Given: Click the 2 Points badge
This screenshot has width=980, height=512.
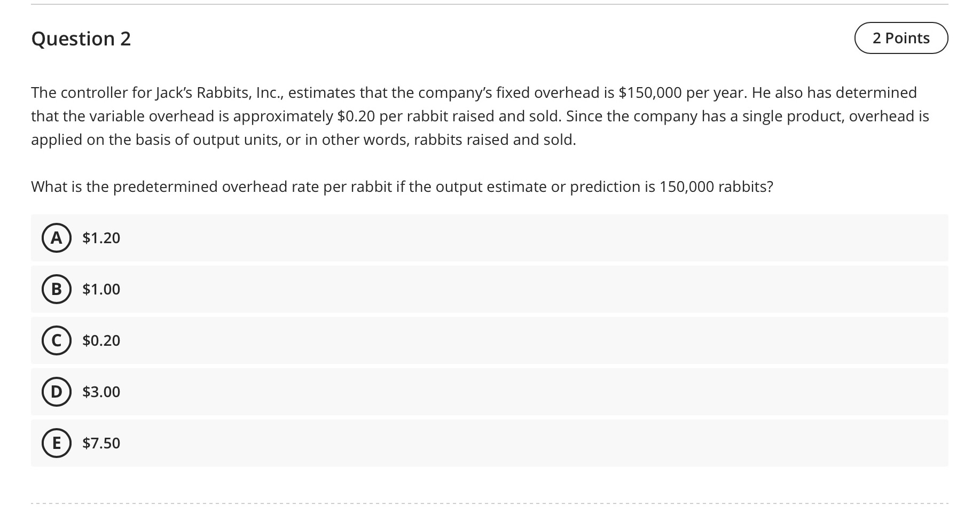Looking at the screenshot, I should click(901, 38).
